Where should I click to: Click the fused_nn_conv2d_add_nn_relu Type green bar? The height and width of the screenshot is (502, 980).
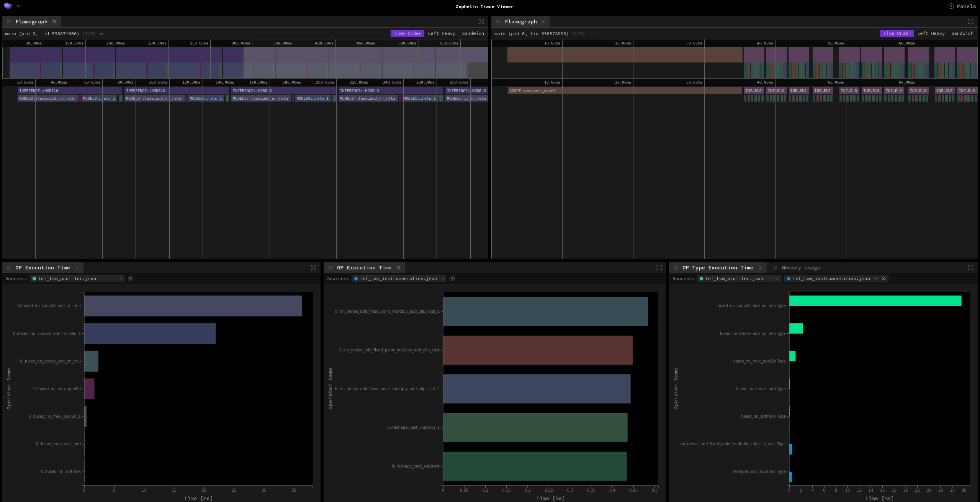click(x=875, y=301)
